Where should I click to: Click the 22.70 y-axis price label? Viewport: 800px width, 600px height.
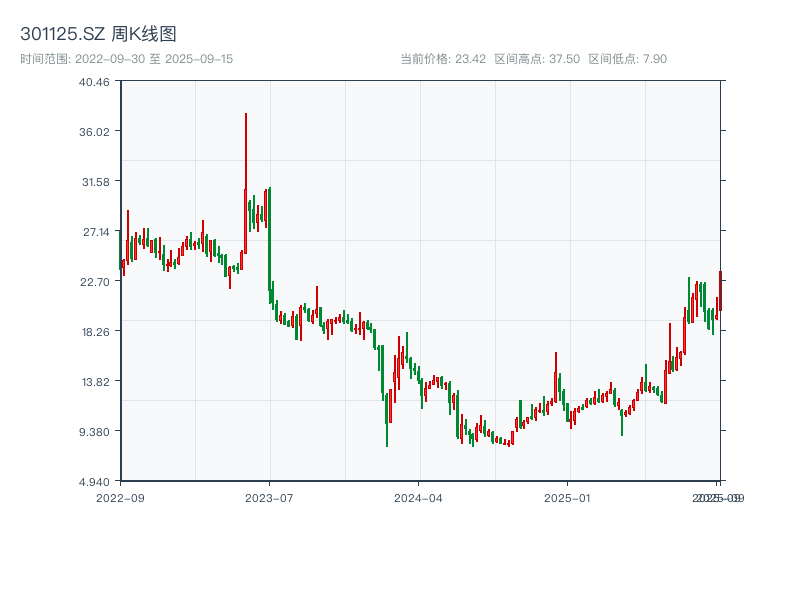(94, 281)
